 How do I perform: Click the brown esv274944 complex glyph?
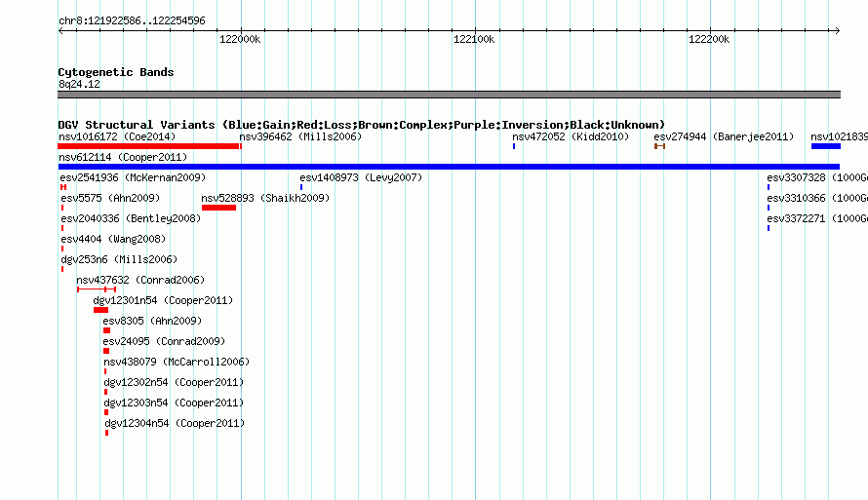click(659, 146)
